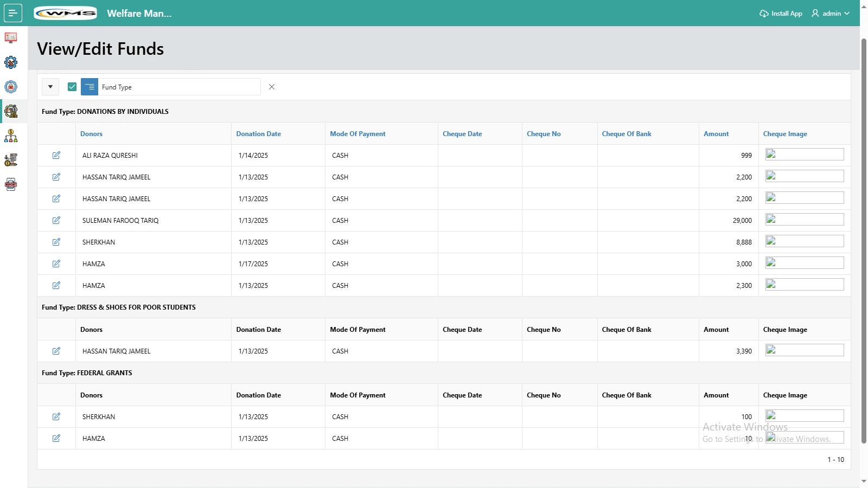Click the Amount column header

coord(716,134)
